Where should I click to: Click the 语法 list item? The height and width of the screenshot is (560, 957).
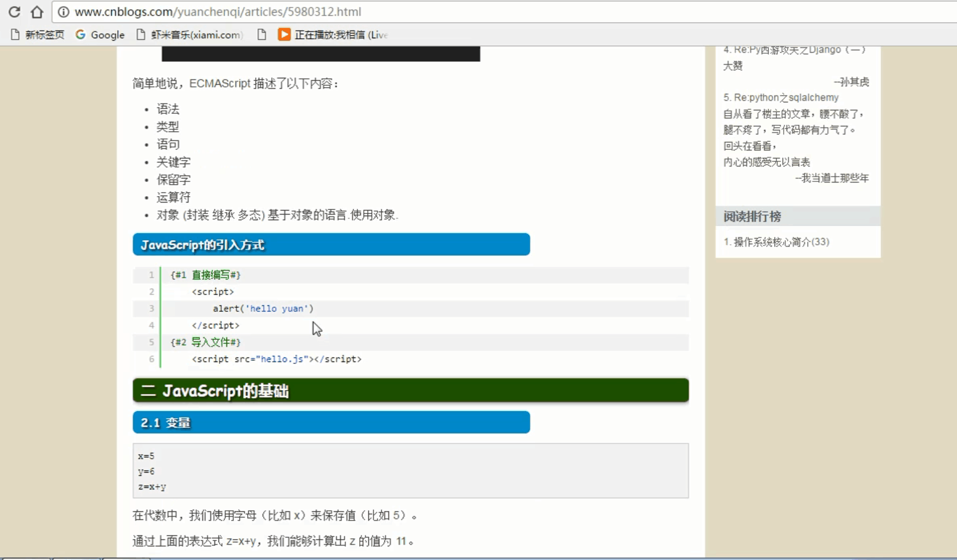coord(168,109)
